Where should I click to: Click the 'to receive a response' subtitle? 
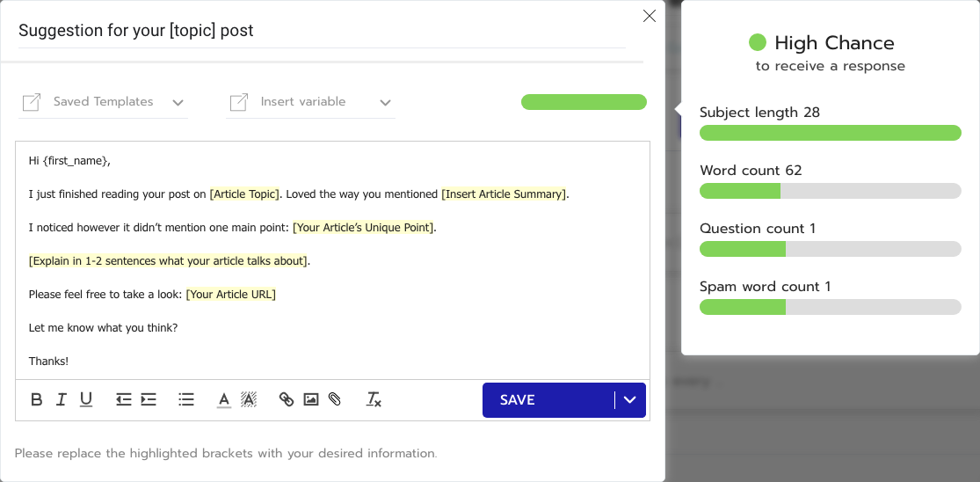[x=830, y=66]
